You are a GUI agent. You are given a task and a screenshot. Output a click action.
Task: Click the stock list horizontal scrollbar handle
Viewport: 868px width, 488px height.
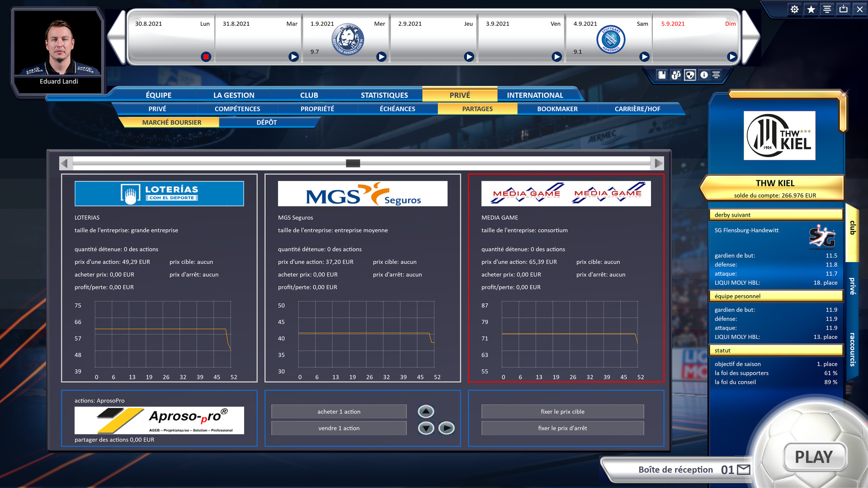353,163
